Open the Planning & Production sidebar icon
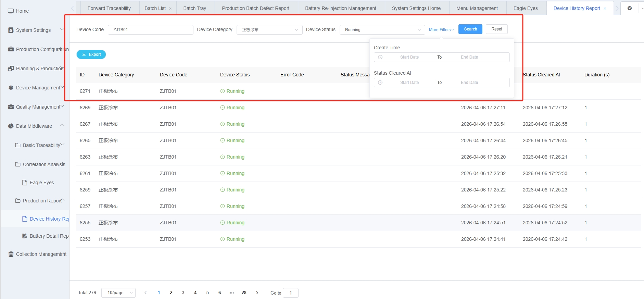644x299 pixels. tap(11, 68)
